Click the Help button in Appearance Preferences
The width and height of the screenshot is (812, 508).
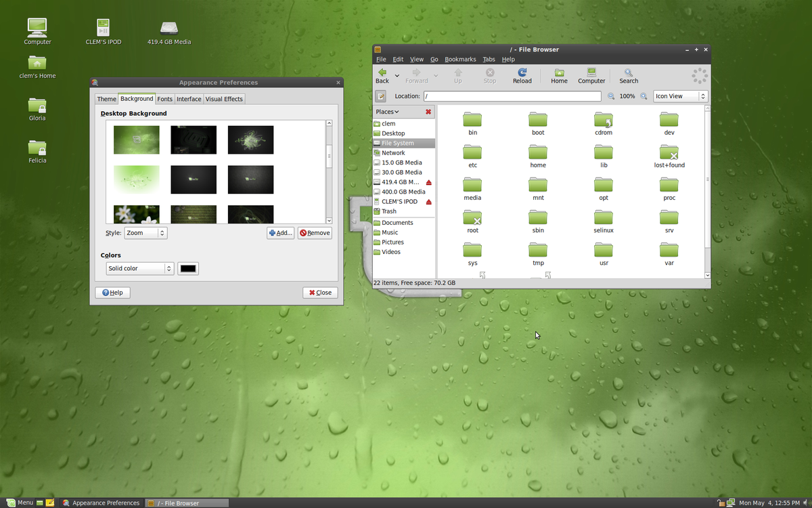point(112,292)
